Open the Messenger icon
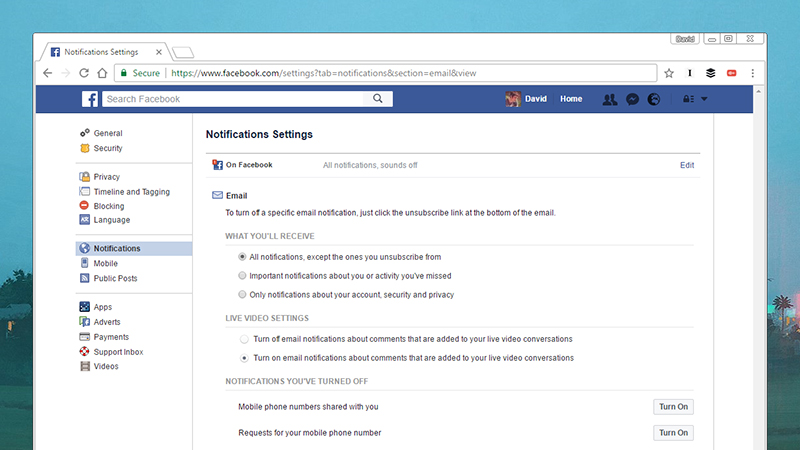This screenshot has height=450, width=800. point(632,99)
